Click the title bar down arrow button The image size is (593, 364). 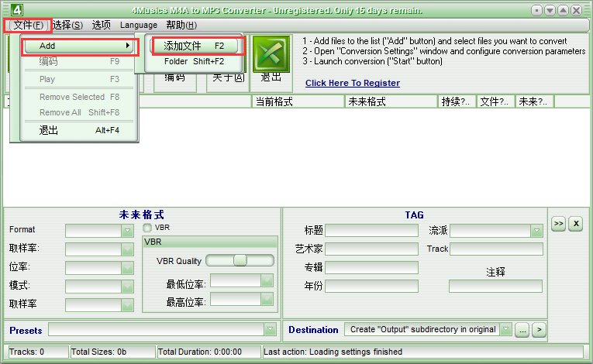tap(550, 10)
